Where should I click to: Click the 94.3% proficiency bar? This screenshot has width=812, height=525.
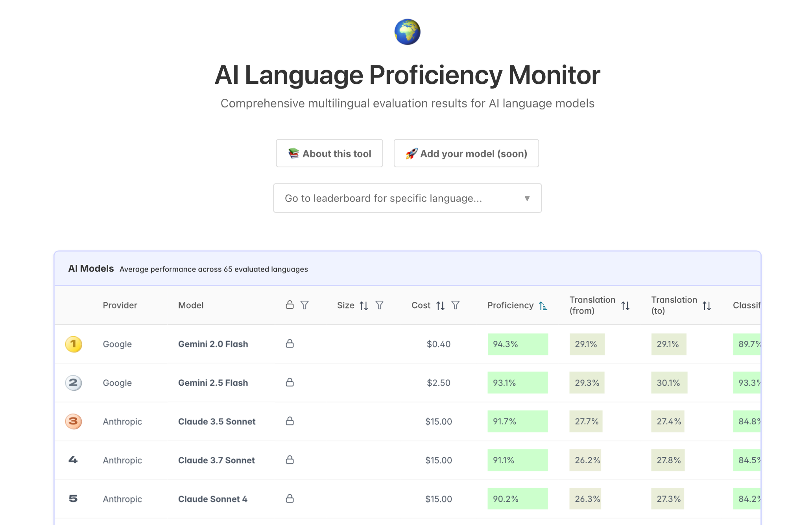pyautogui.click(x=518, y=344)
